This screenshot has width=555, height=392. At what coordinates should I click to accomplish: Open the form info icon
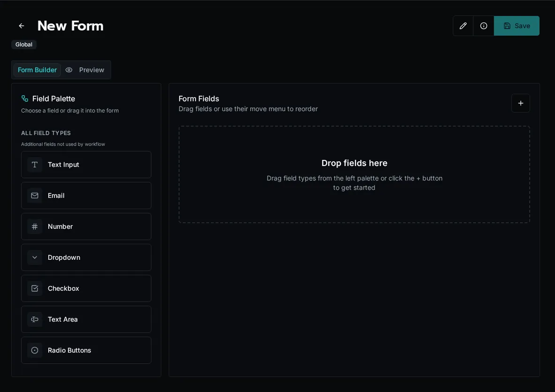[483, 26]
